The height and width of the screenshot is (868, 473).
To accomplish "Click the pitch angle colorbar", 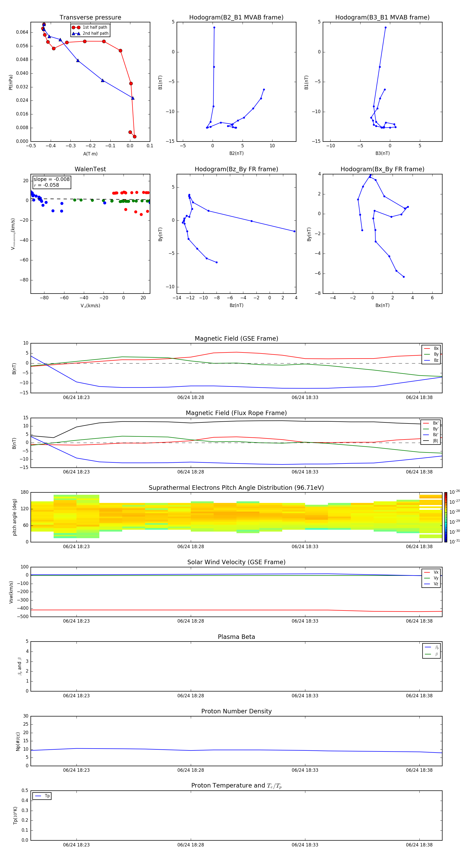I will pos(446,517).
